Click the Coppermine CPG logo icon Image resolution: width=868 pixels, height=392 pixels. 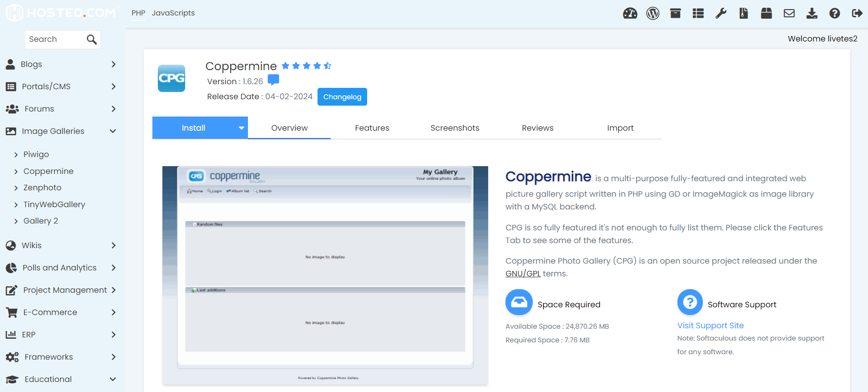point(172,78)
